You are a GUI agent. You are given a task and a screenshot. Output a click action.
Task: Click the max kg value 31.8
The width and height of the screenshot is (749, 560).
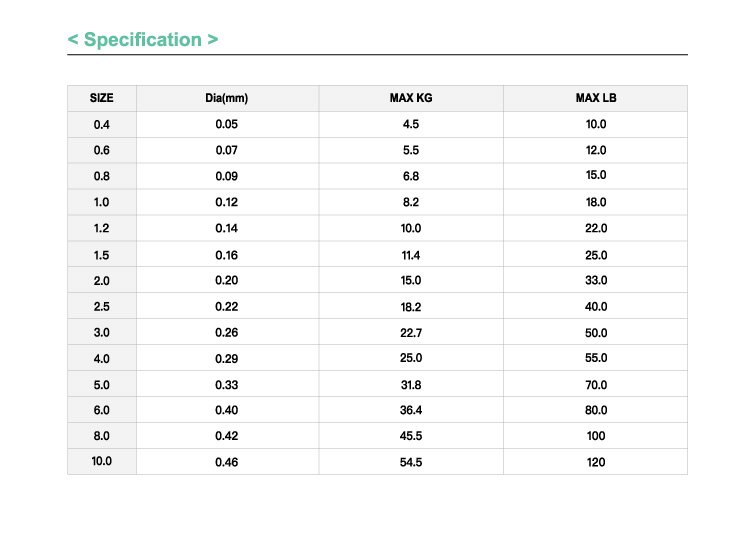(411, 385)
